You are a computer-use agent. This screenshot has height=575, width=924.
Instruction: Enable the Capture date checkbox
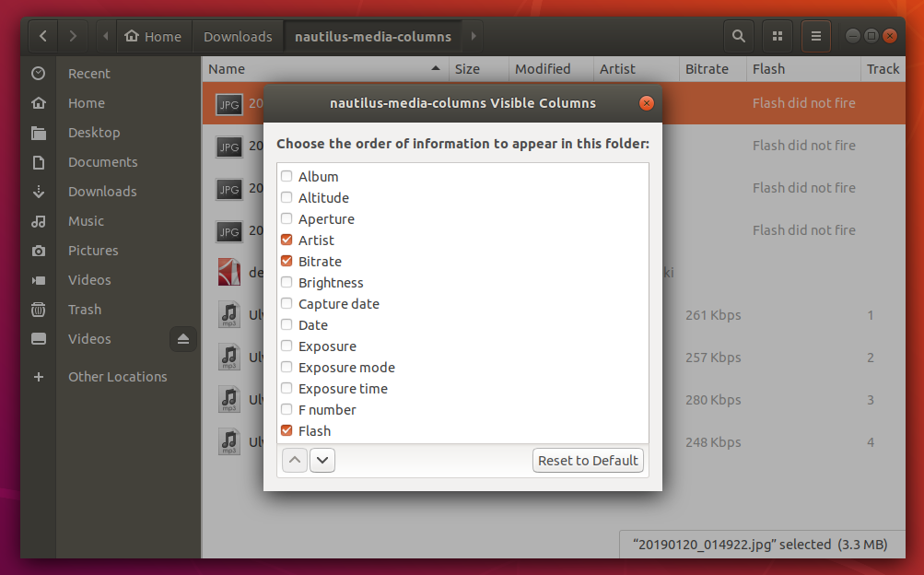(286, 303)
